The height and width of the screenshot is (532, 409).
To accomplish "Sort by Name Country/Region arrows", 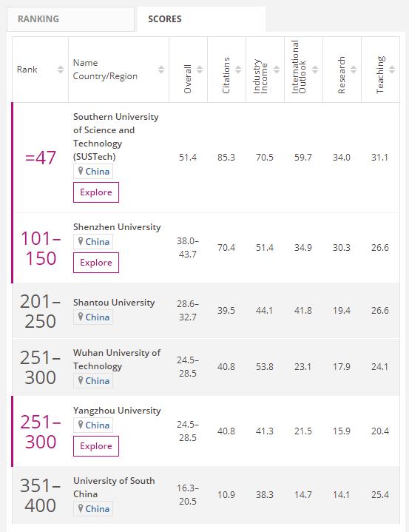I will point(161,70).
